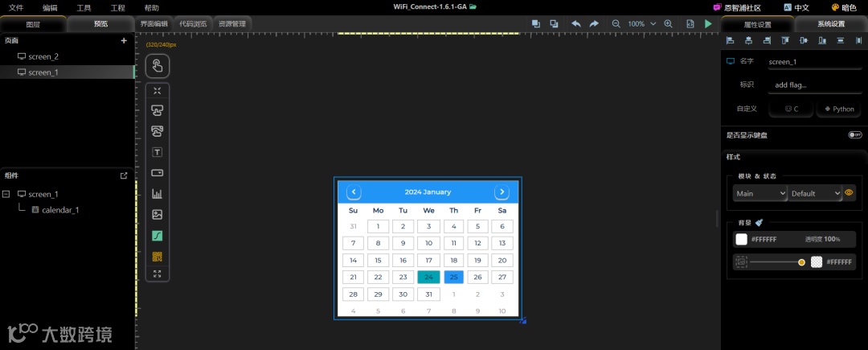Select the image widget icon

click(158, 215)
